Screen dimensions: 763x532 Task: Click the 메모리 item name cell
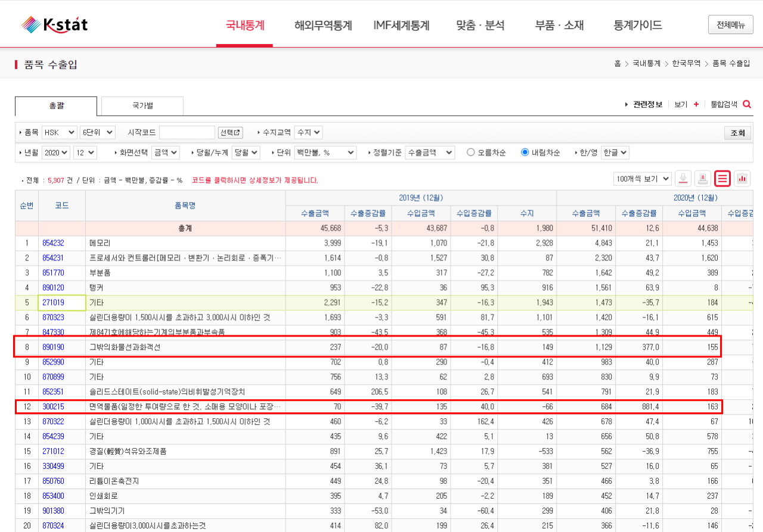click(x=185, y=243)
